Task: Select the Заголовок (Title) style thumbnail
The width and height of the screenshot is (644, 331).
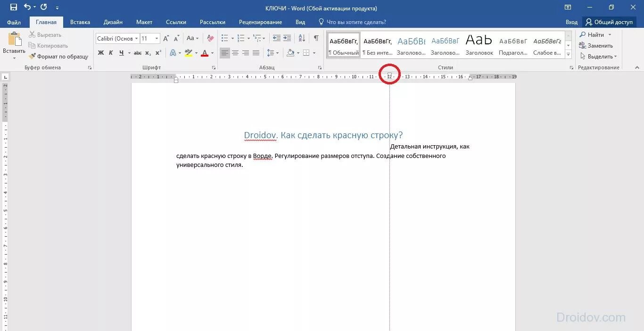Action: point(479,45)
